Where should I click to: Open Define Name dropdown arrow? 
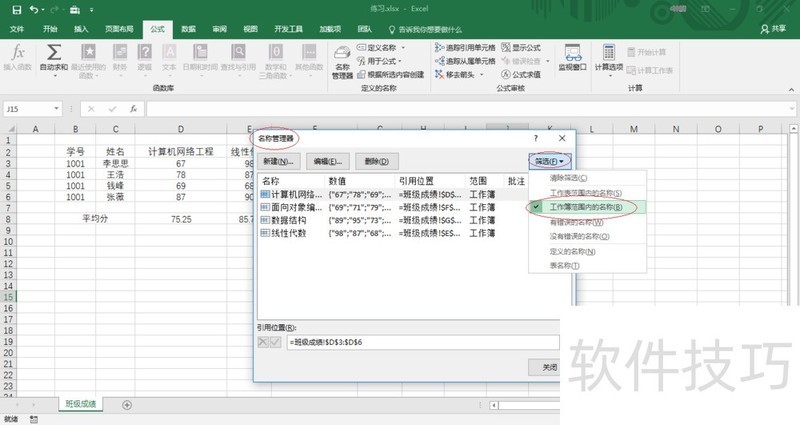tap(403, 47)
